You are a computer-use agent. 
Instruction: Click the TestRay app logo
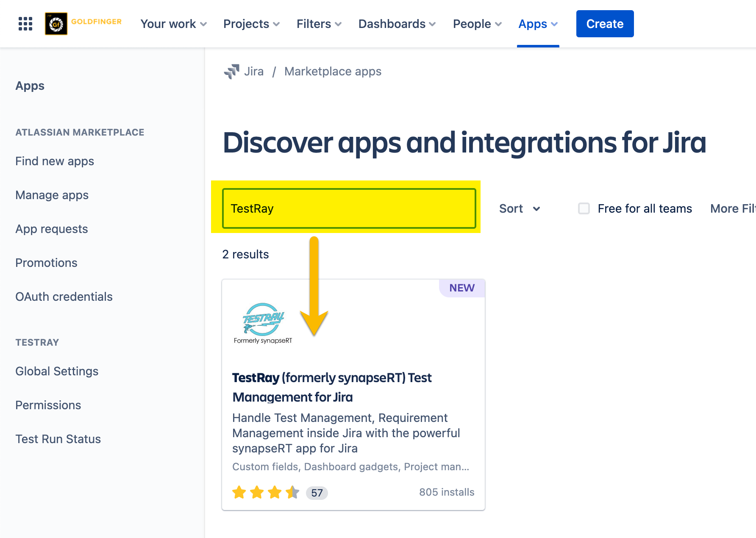[x=263, y=323]
